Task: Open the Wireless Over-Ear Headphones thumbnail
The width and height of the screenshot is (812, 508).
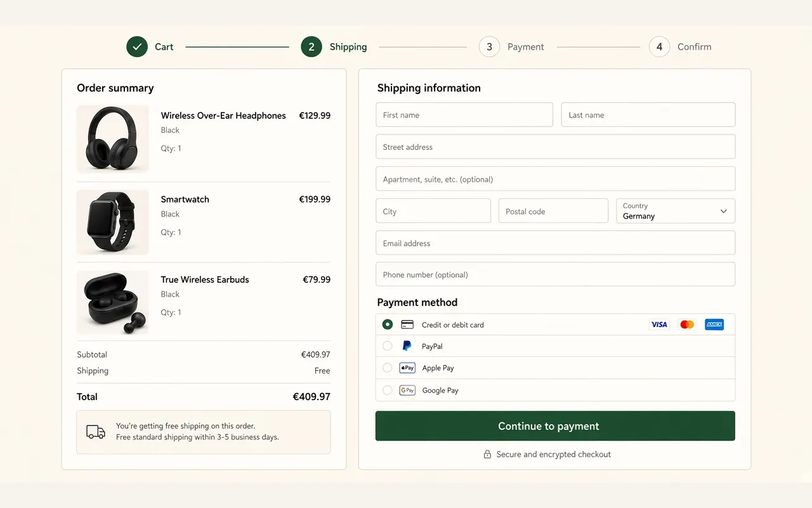Action: coord(113,138)
